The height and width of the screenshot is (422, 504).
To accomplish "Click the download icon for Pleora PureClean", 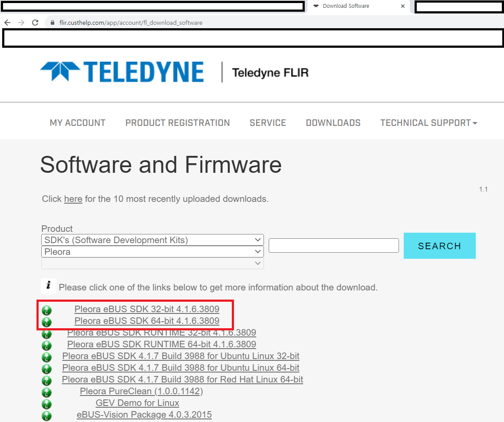I will coord(46,392).
